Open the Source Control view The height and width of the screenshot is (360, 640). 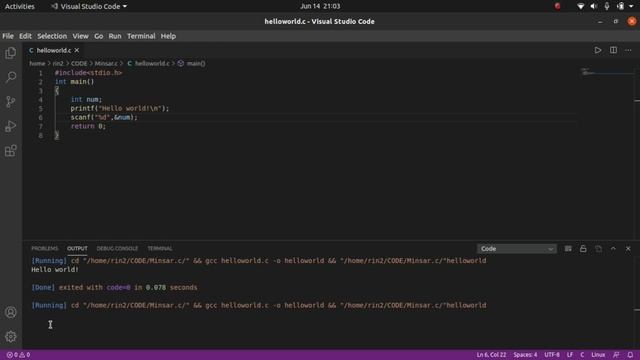click(11, 102)
